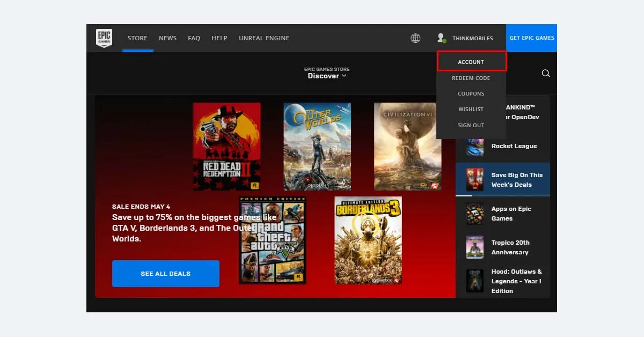Image resolution: width=644 pixels, height=337 pixels.
Task: Click the "Save Big On This Week's Deals" text
Action: [517, 180]
